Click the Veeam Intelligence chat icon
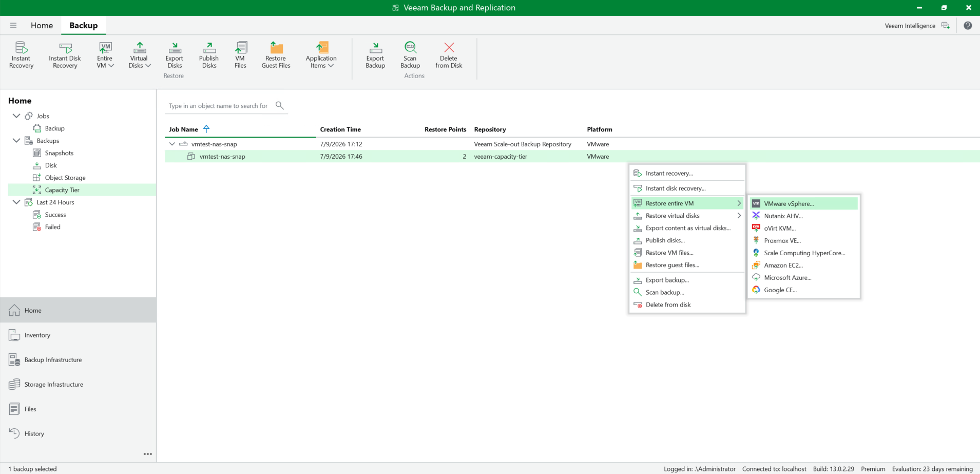The width and height of the screenshot is (980, 474). point(946,26)
